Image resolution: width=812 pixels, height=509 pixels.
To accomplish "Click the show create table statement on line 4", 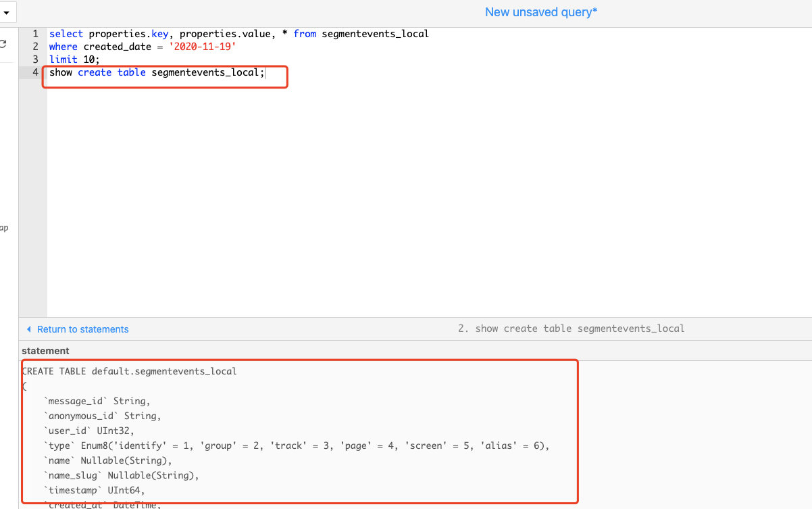I will (155, 72).
